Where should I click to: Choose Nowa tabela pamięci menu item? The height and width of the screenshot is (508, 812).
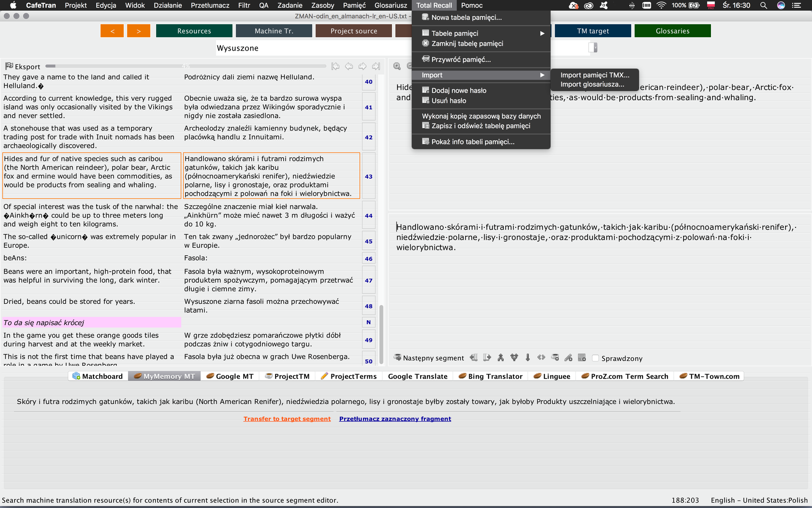[x=481, y=17]
